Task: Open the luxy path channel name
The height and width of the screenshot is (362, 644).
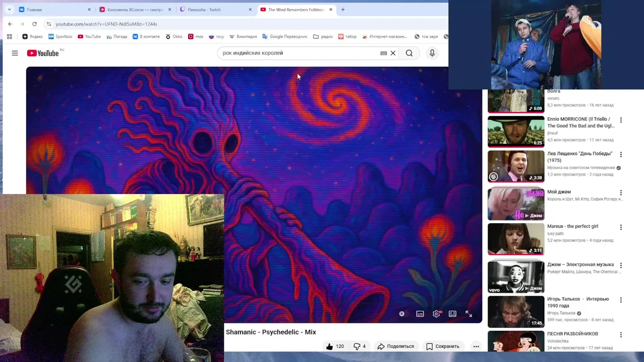Action: click(x=555, y=234)
